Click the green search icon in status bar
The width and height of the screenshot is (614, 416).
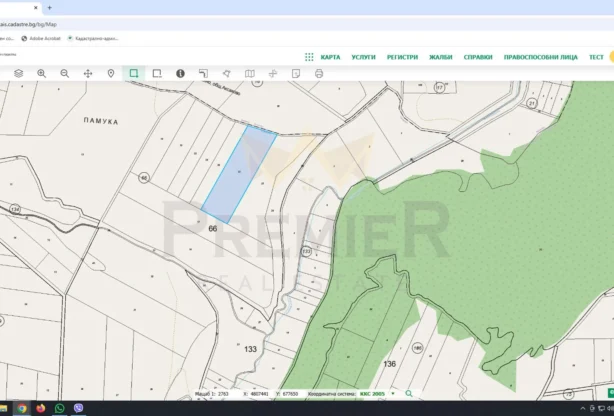point(409,394)
